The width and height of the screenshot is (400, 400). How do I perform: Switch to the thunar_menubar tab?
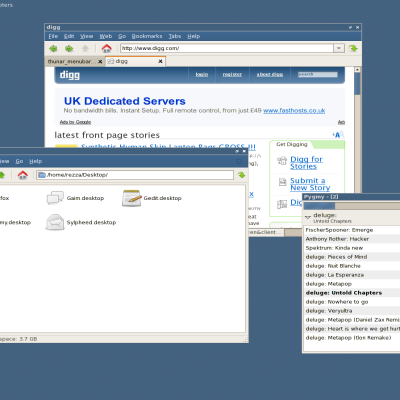coord(71,61)
